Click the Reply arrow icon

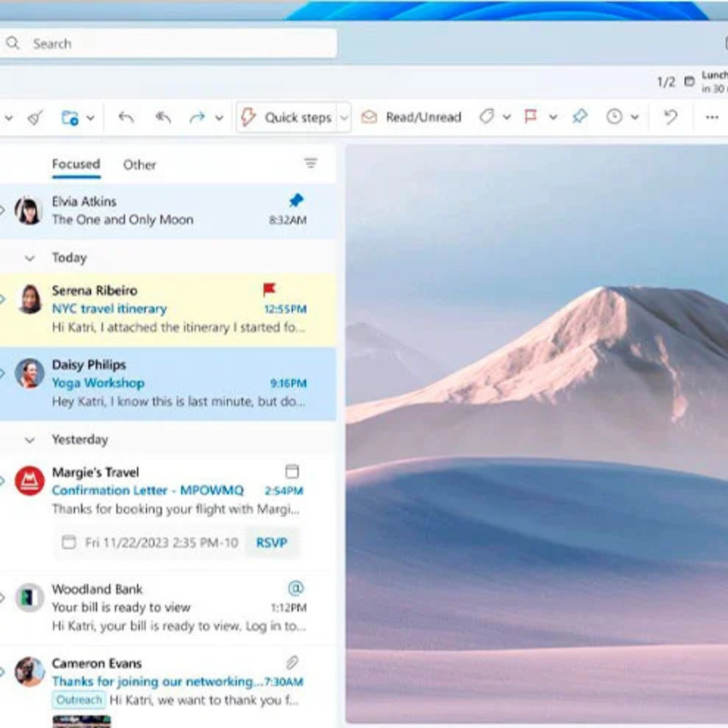click(x=126, y=117)
